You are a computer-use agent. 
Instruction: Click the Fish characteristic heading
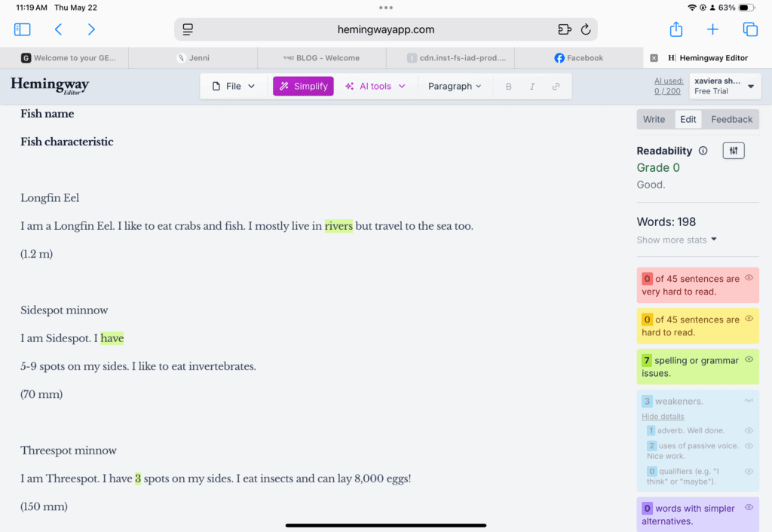[67, 142]
